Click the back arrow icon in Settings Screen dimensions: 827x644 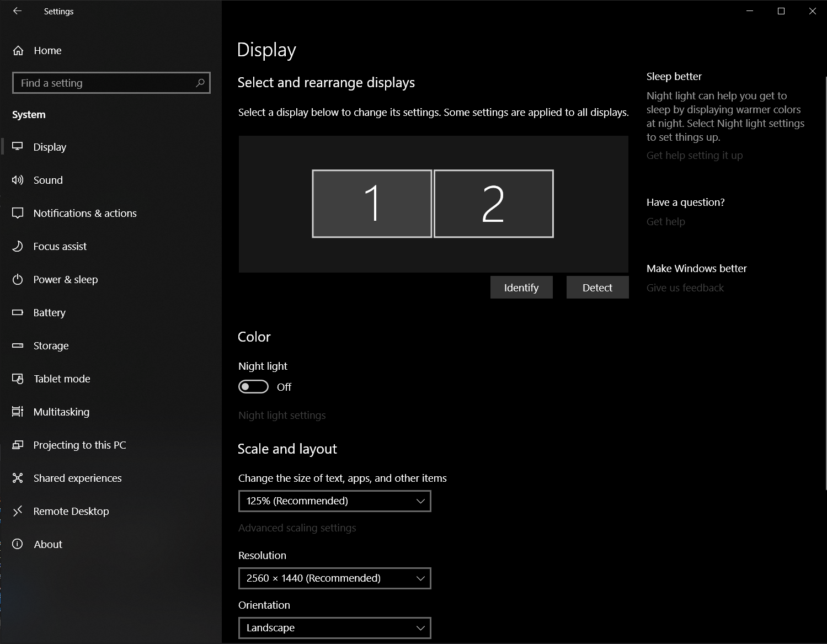17,11
